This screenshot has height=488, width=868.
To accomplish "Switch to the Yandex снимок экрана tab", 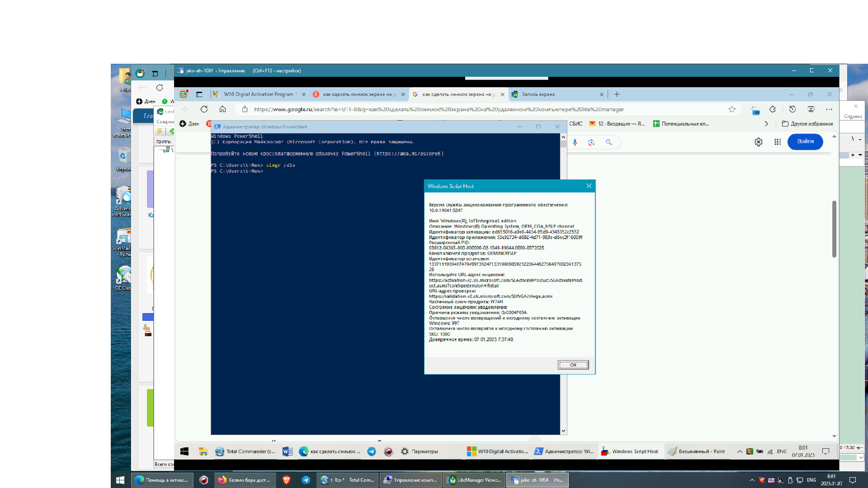I will coord(359,94).
